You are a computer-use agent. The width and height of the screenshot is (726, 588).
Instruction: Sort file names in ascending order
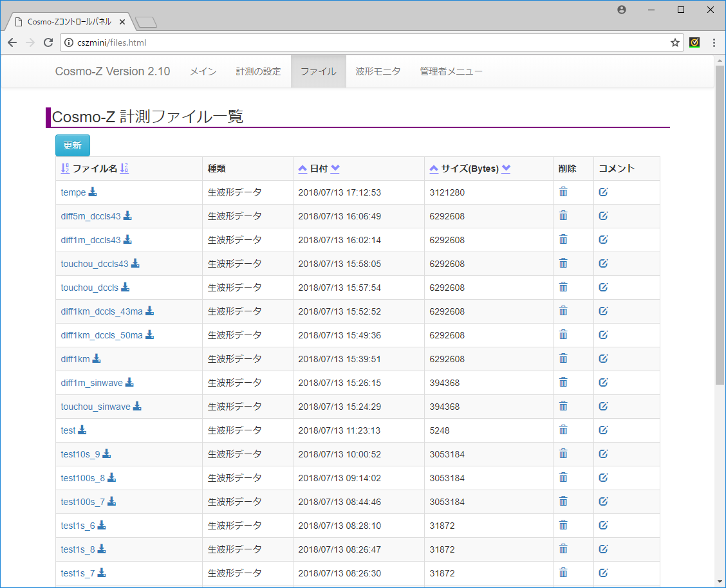pos(64,169)
